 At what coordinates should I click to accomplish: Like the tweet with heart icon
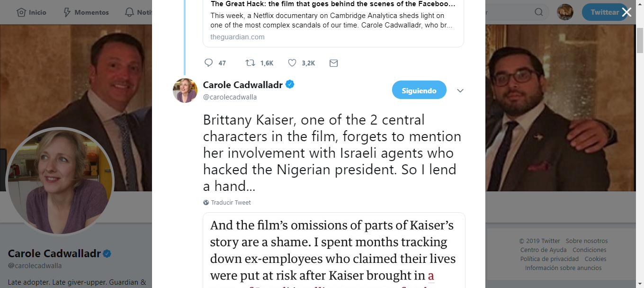(292, 63)
